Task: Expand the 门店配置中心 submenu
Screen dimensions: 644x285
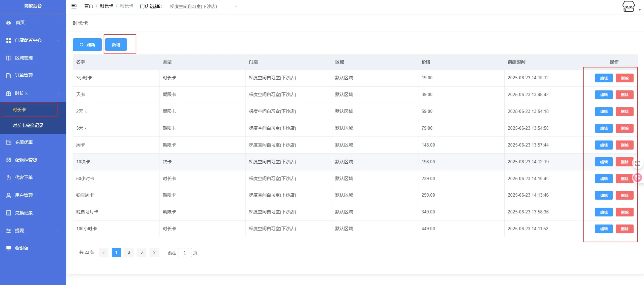Action: click(x=33, y=40)
